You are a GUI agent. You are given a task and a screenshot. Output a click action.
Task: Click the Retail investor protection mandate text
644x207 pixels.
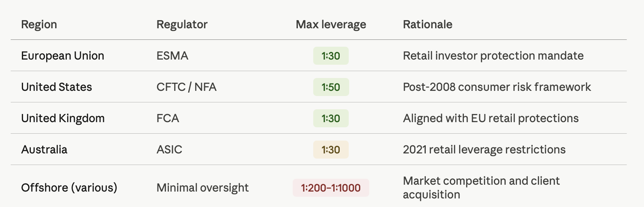[x=493, y=56]
